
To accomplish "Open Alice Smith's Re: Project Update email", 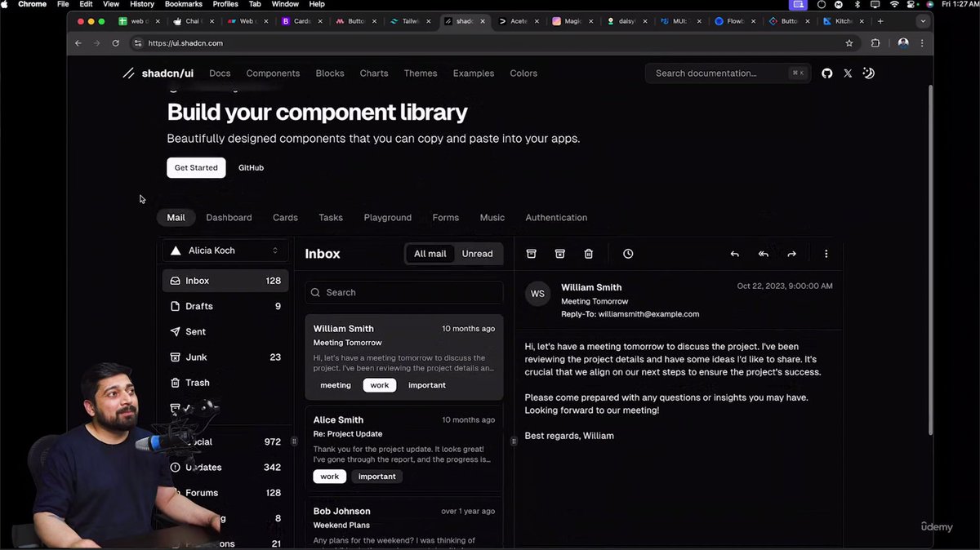I will 404,449.
